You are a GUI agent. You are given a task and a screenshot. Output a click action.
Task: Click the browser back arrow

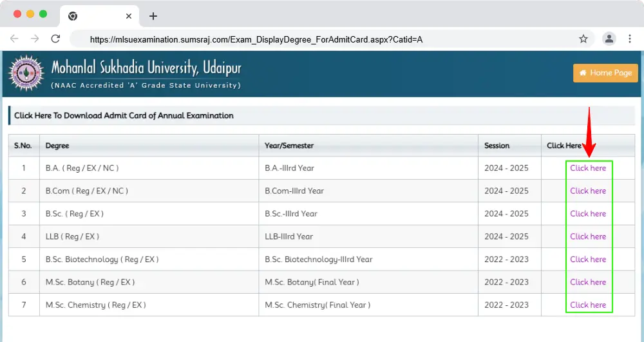point(14,39)
